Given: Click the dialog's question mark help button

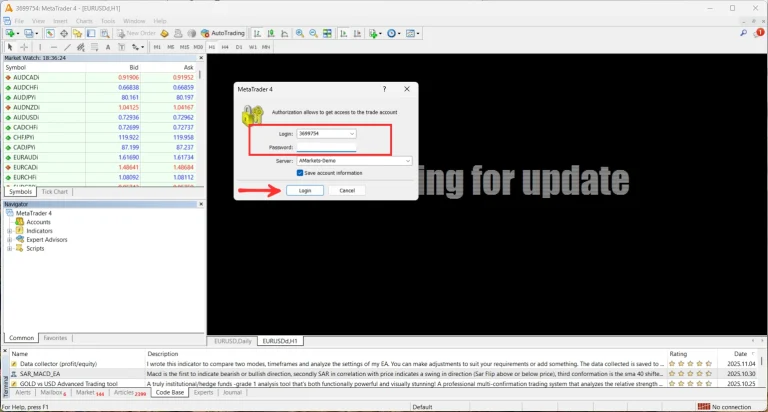Looking at the screenshot, I should (x=384, y=89).
